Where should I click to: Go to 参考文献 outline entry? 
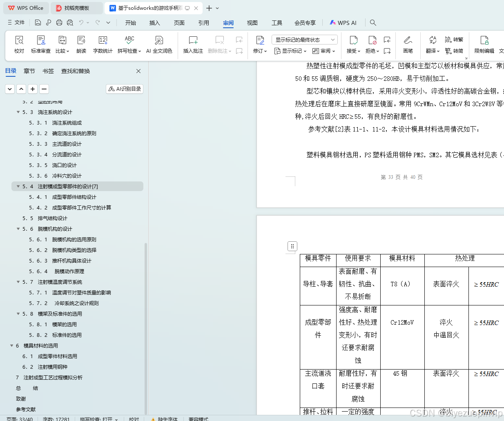(x=26, y=409)
